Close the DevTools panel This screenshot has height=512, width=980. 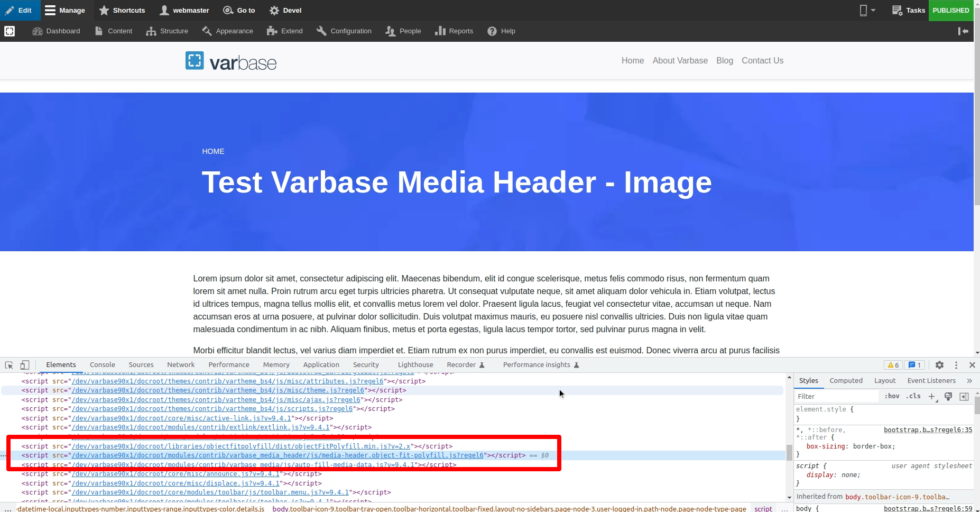[x=972, y=365]
